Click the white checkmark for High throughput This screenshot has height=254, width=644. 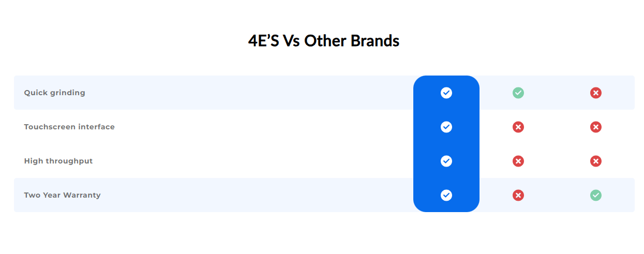click(x=446, y=161)
